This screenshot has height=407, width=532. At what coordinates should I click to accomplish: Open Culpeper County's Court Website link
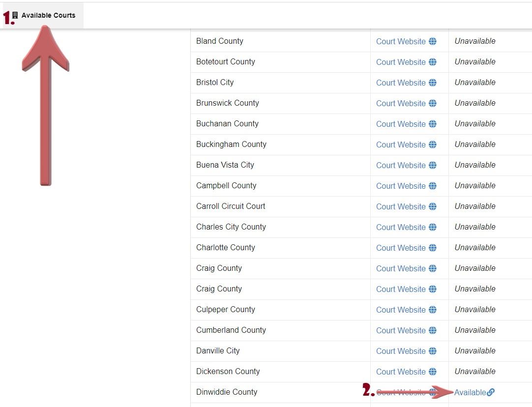(401, 310)
